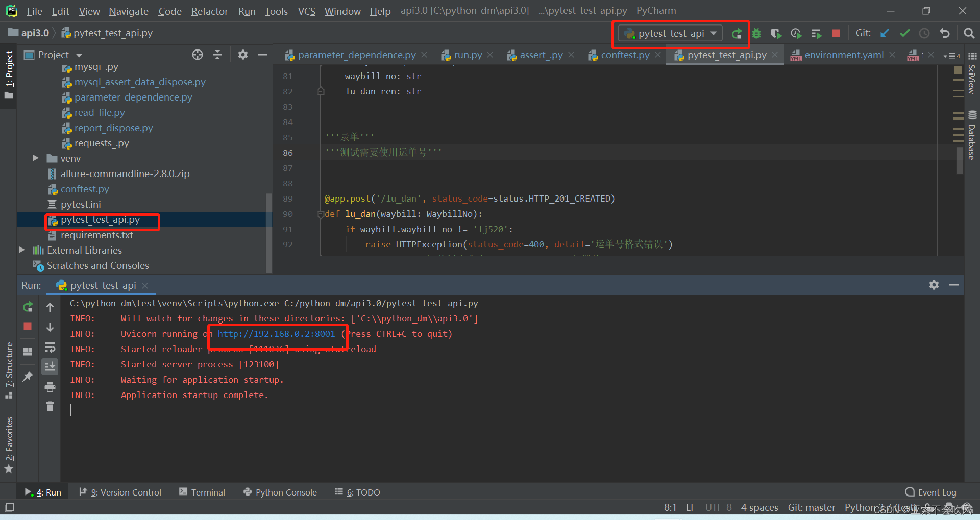Go down the stack trace arrow
The image size is (980, 520).
pos(50,327)
